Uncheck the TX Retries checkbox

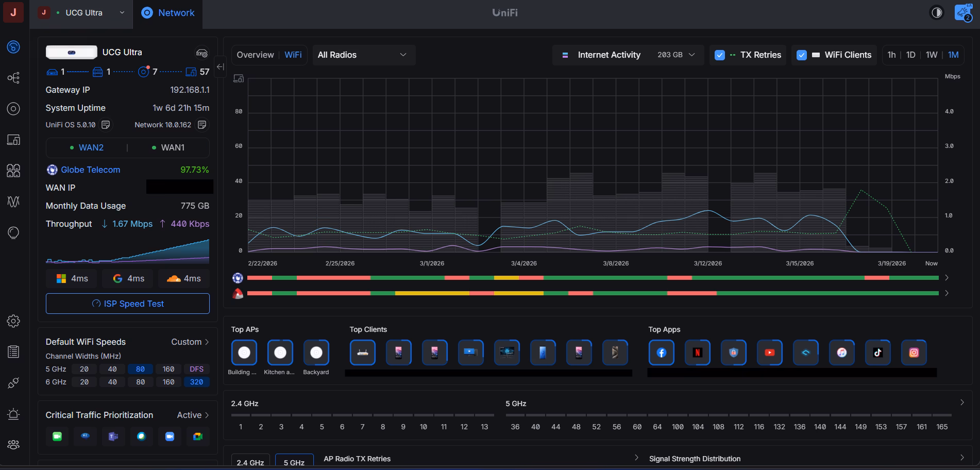720,55
